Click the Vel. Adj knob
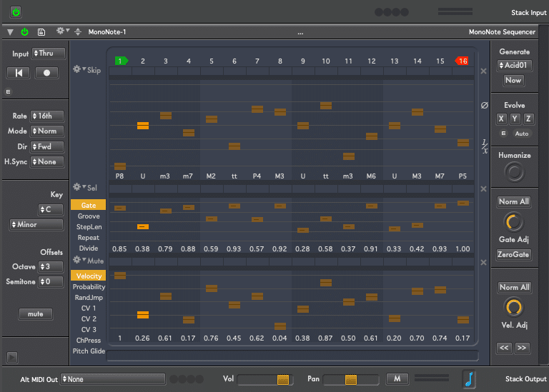 [514, 307]
